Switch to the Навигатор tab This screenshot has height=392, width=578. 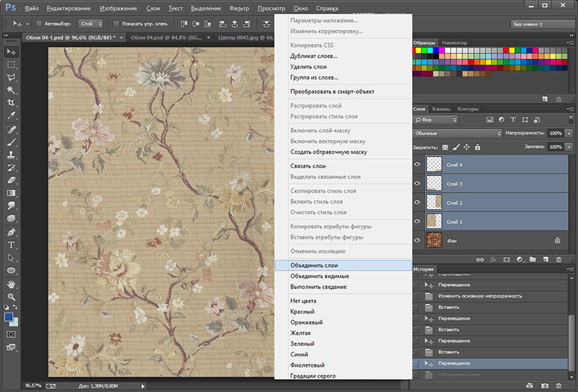tap(454, 43)
